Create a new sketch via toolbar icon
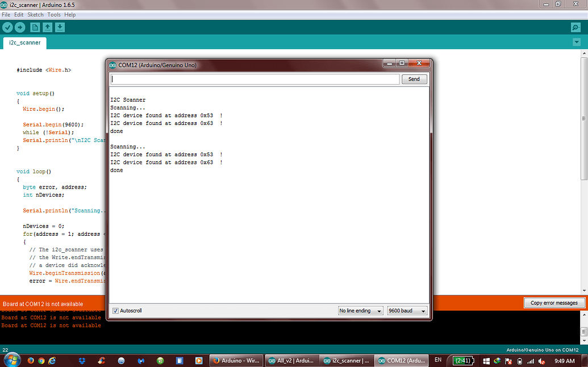The height and width of the screenshot is (367, 588). pyautogui.click(x=35, y=27)
